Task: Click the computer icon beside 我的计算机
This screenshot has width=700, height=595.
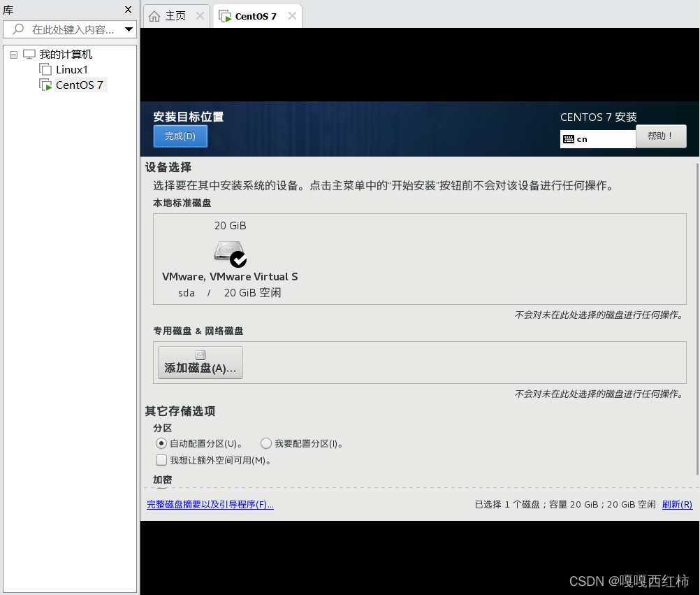Action: (29, 55)
